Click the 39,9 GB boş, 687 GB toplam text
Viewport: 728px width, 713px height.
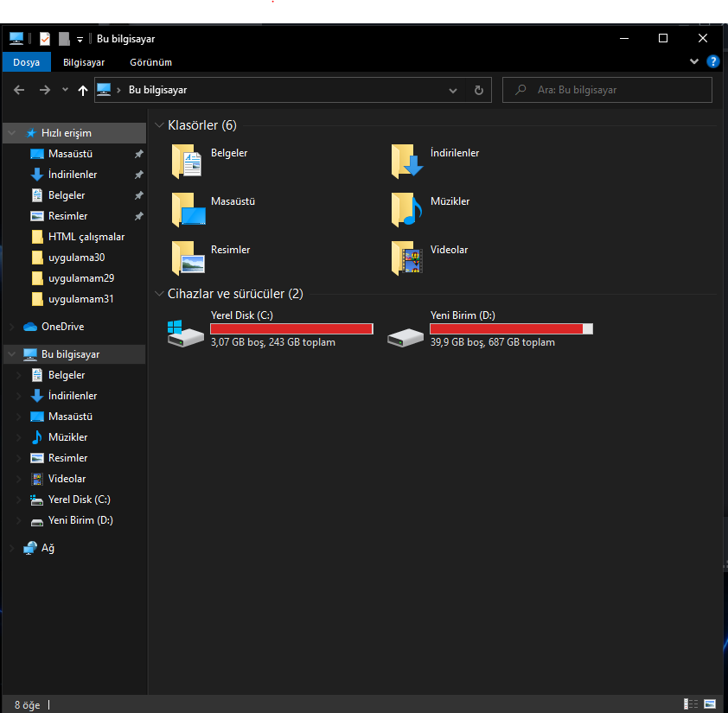(x=493, y=342)
